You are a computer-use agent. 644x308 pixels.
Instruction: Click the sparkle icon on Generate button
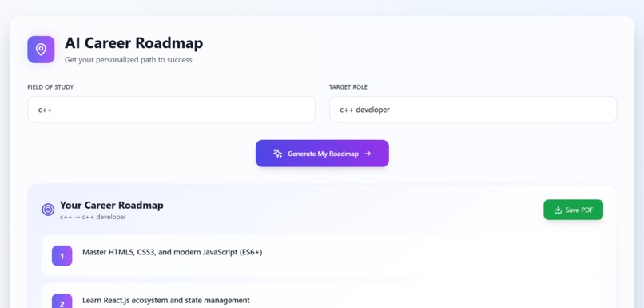click(277, 154)
